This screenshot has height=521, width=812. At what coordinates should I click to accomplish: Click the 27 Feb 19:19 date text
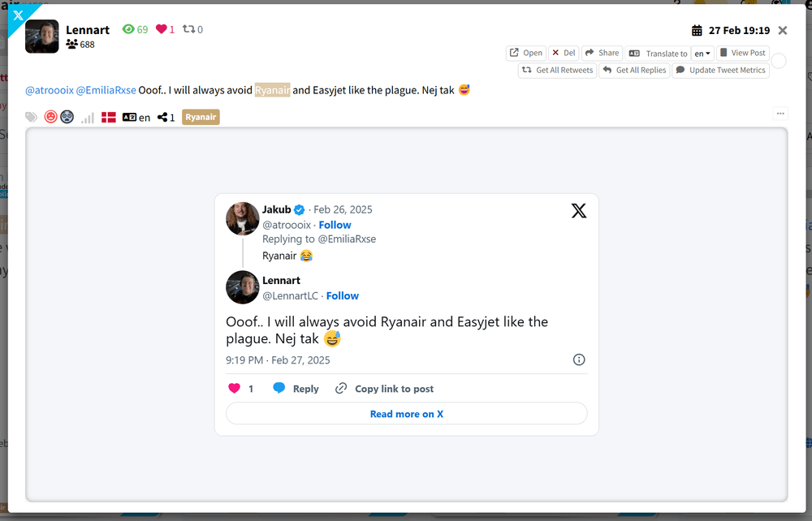tap(739, 31)
